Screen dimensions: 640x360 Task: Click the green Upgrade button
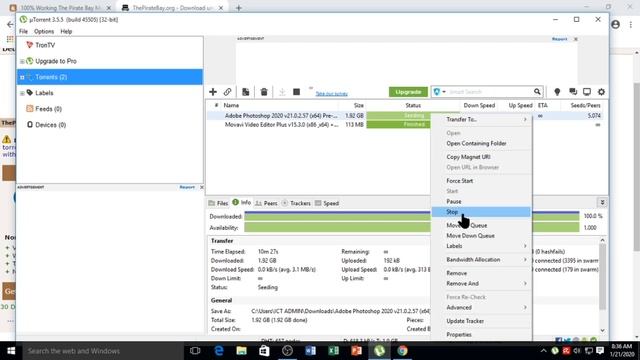408,92
